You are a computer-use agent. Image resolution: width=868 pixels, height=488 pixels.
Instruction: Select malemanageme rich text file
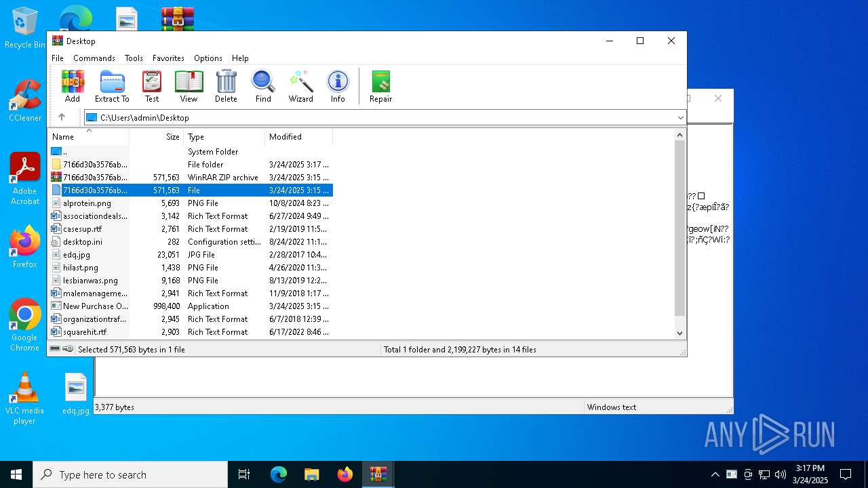pos(191,293)
